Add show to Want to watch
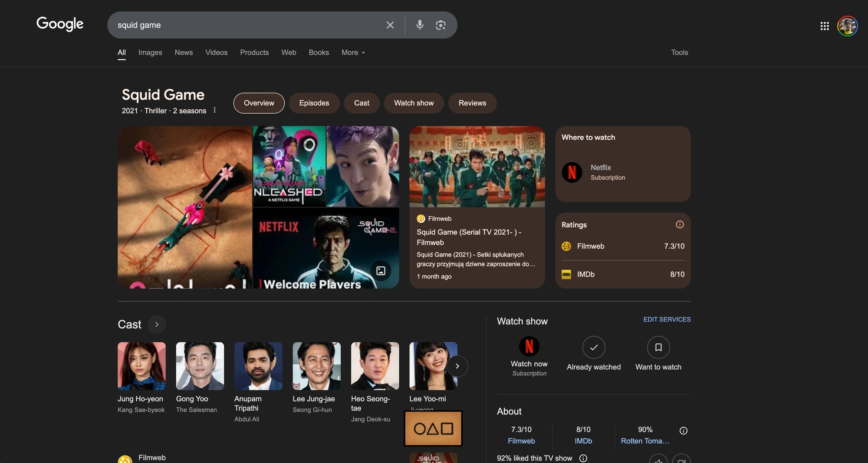Image resolution: width=868 pixels, height=463 pixels. [658, 347]
